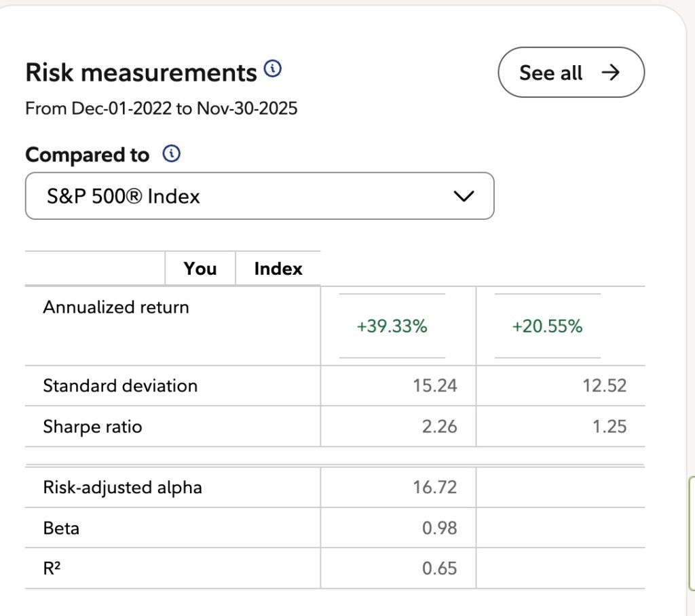The height and width of the screenshot is (616, 695).
Task: Click info icon beside Risk measurements heading
Action: pyautogui.click(x=272, y=69)
